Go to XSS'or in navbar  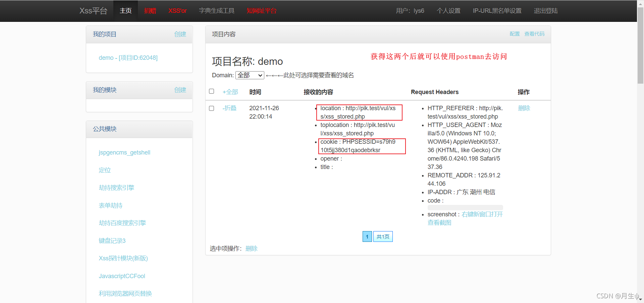(177, 11)
